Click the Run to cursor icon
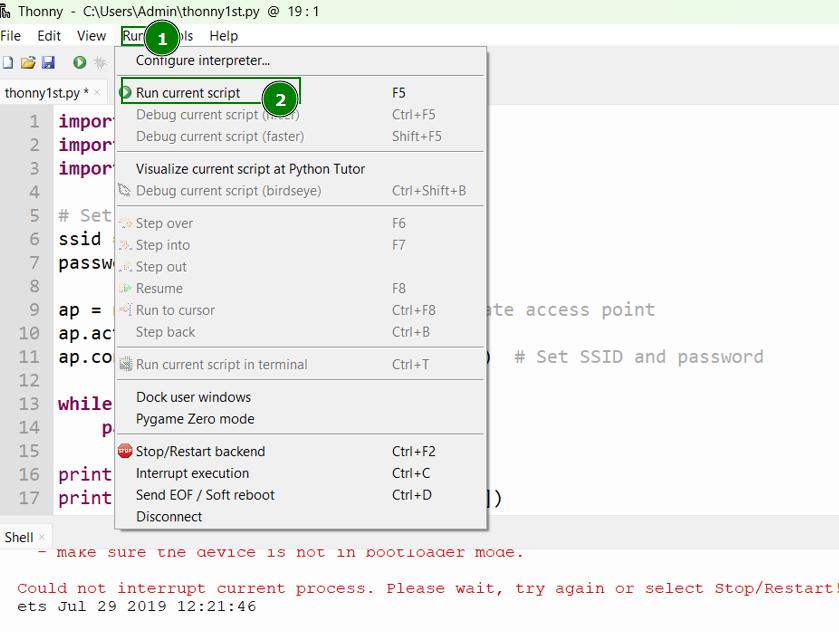Screen dimensions: 839x632 [125, 310]
